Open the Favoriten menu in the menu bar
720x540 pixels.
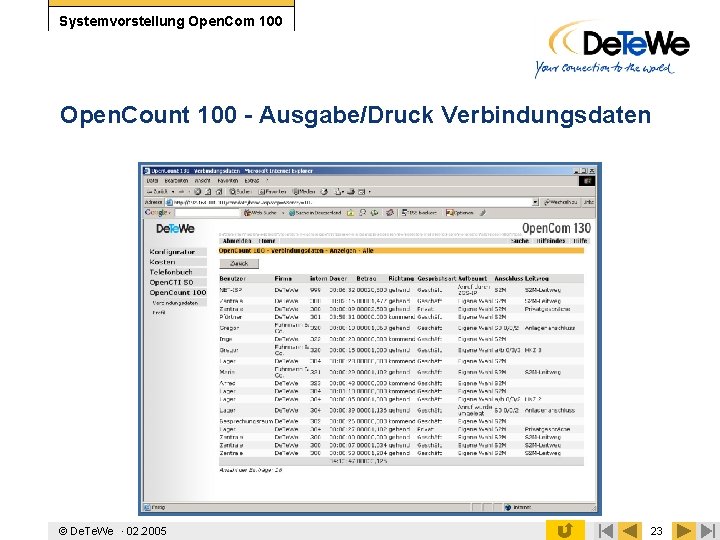point(228,181)
